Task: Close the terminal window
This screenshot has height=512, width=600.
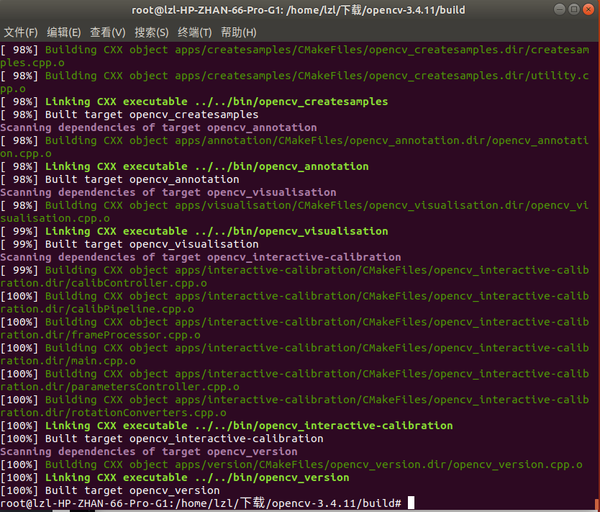Action: click(x=588, y=10)
